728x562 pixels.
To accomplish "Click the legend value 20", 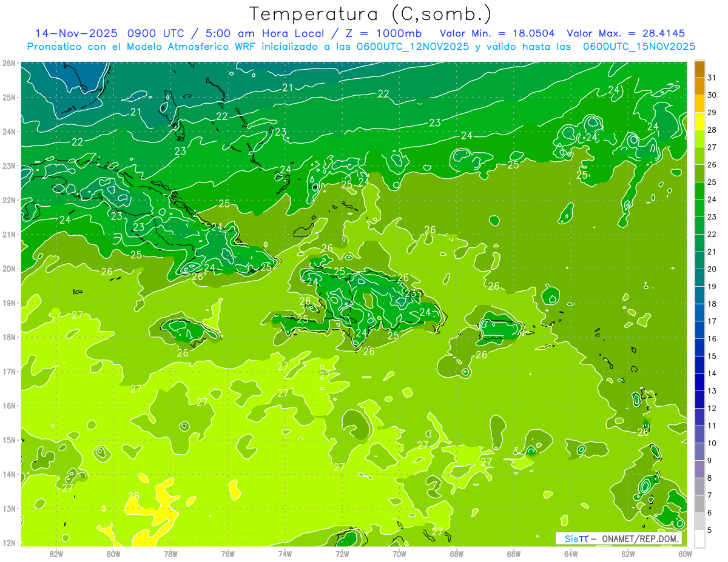I will tap(712, 269).
